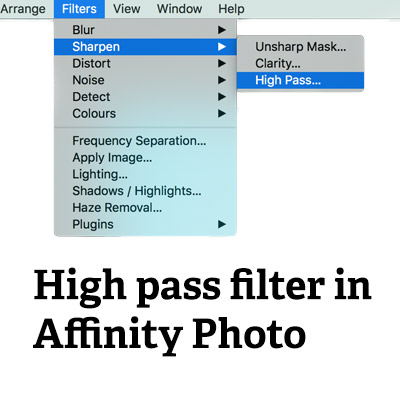Expand the Detect submenu
This screenshot has height=400, width=400.
[145, 97]
